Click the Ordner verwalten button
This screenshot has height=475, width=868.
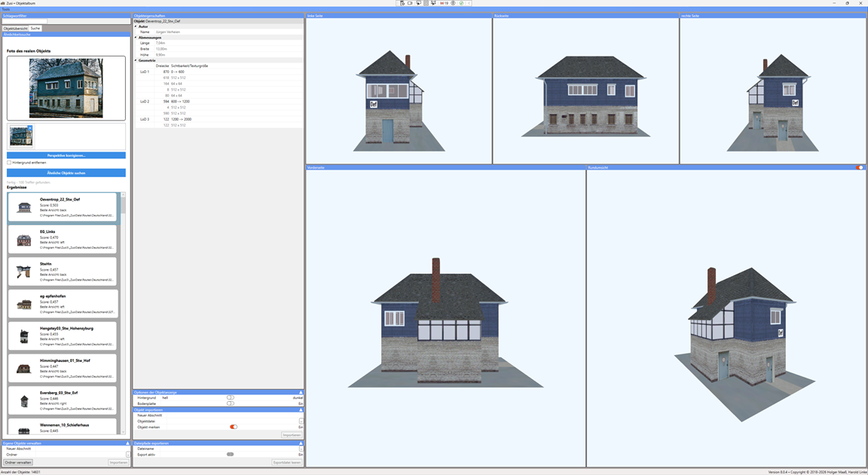18,462
